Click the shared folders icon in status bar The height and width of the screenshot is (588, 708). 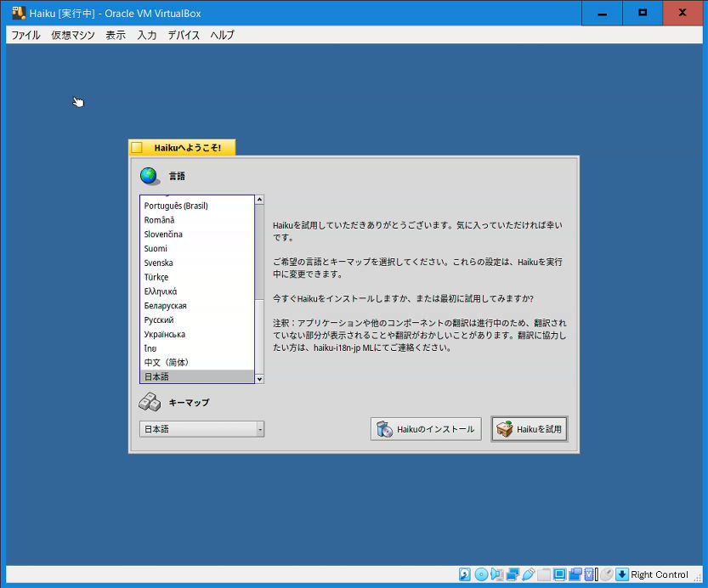[x=544, y=574]
